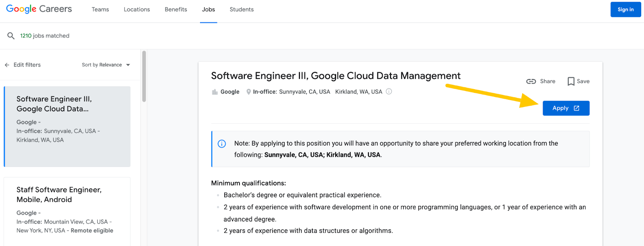
Task: Click the Save bookmark icon
Action: (571, 82)
